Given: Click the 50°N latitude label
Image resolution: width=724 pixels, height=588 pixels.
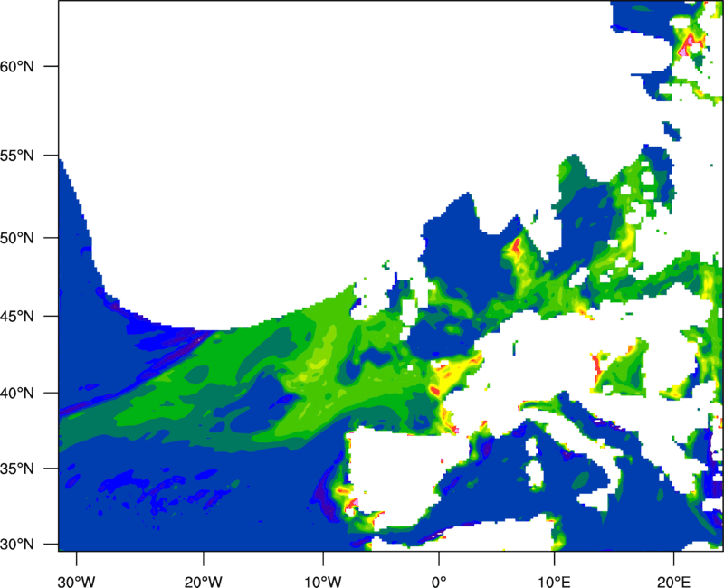Looking at the screenshot, I should tap(17, 238).
